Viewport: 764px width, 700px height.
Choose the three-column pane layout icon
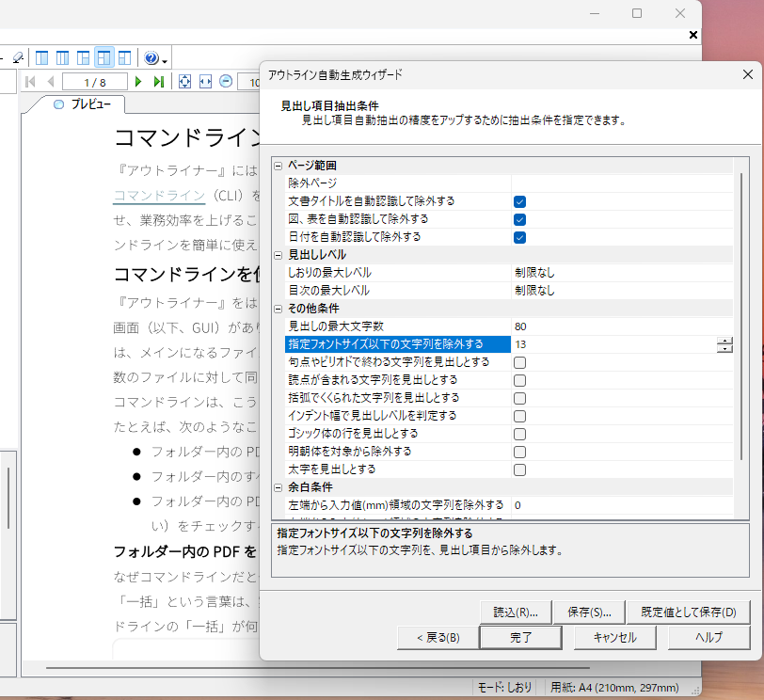pos(62,58)
